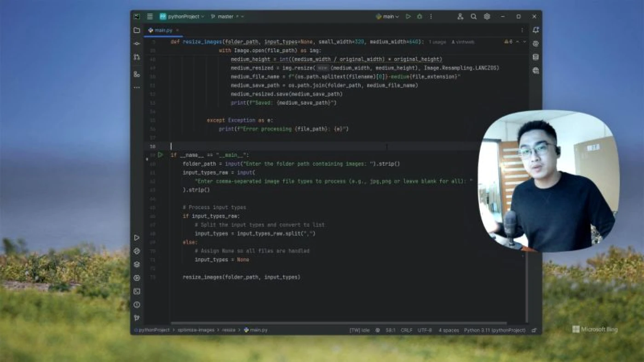Open the master branch dropdown

click(227, 17)
